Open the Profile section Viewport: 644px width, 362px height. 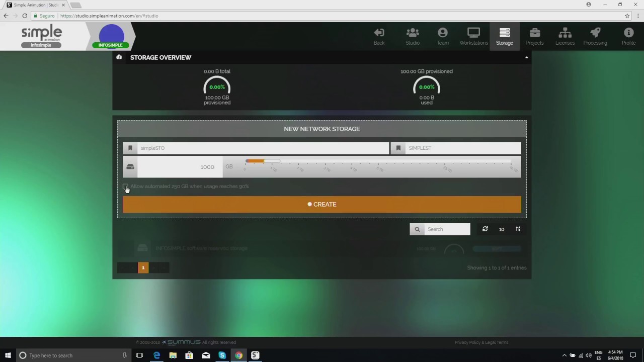[628, 36]
